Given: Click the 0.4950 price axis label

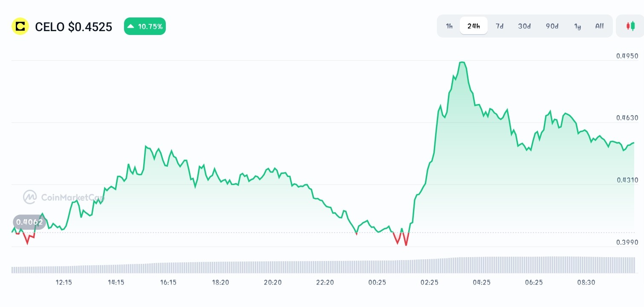Looking at the screenshot, I should pos(627,56).
